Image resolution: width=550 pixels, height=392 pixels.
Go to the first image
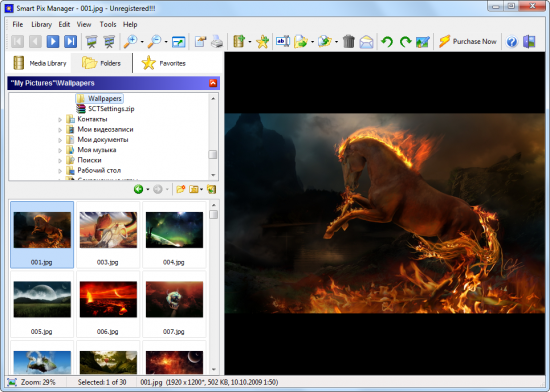18,41
